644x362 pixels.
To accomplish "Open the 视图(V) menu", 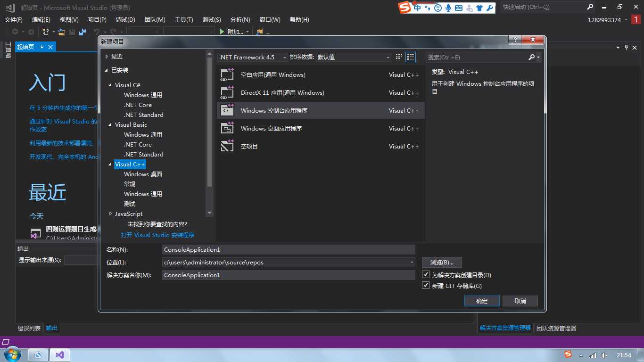I will coord(69,20).
